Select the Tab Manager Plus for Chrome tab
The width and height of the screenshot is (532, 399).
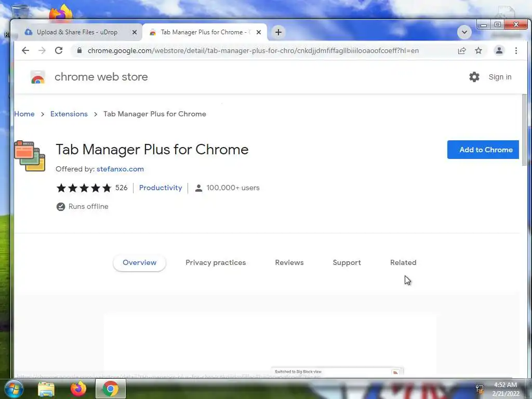205,32
